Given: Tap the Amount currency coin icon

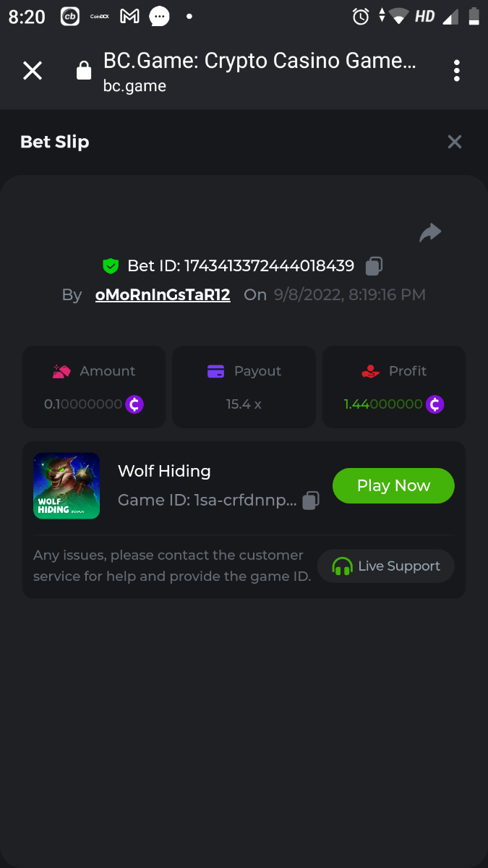Looking at the screenshot, I should pos(134,404).
